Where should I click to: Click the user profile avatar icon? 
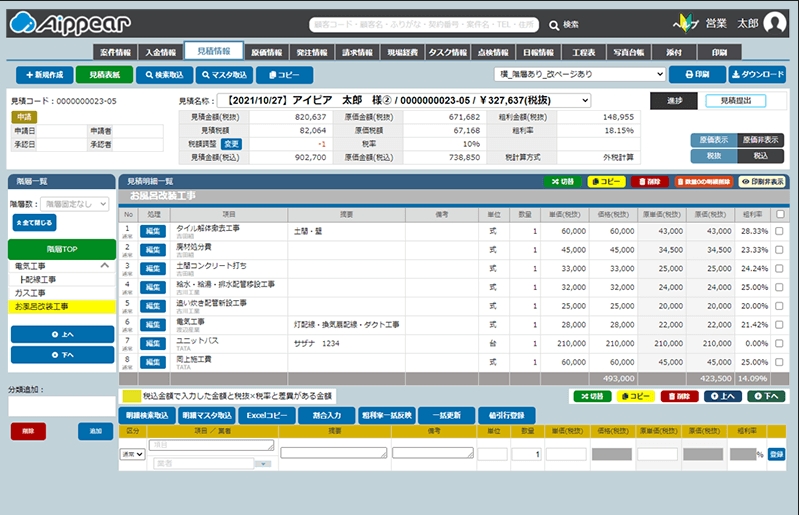click(775, 23)
